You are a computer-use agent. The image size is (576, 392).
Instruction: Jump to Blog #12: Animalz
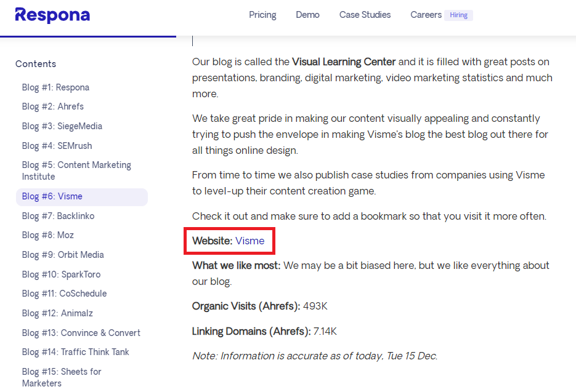(57, 313)
